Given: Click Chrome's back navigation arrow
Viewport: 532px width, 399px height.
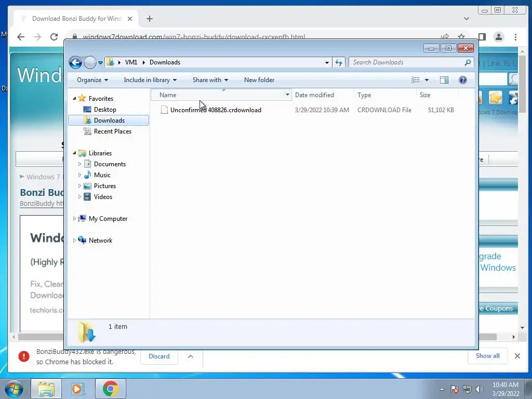Looking at the screenshot, I should tap(21, 37).
